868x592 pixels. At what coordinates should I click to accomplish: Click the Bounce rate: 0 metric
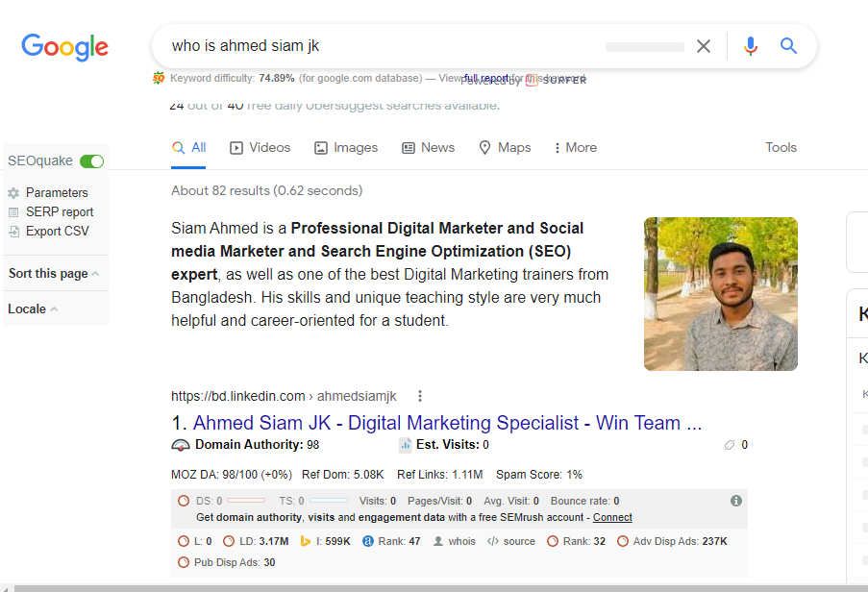584,501
